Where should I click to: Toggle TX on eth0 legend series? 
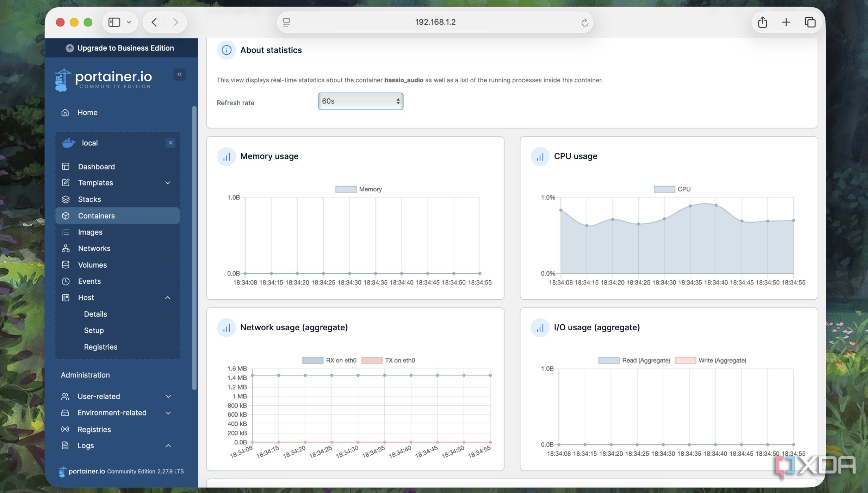click(388, 360)
